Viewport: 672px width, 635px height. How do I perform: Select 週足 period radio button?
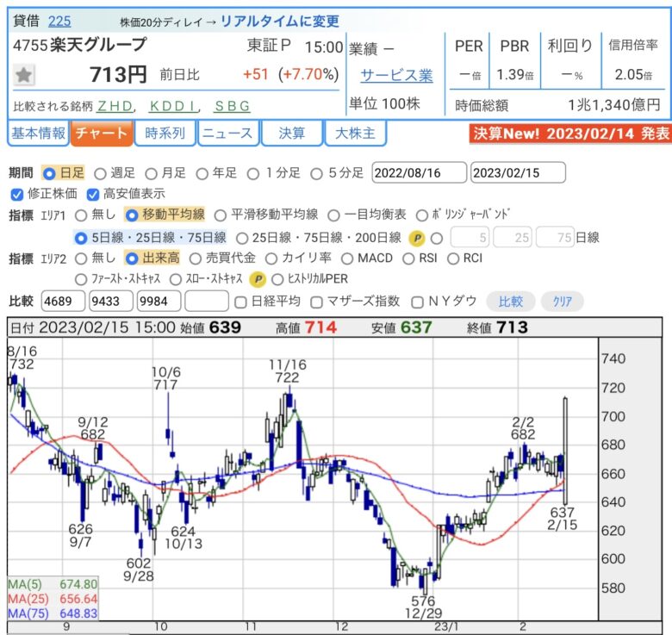(x=100, y=173)
